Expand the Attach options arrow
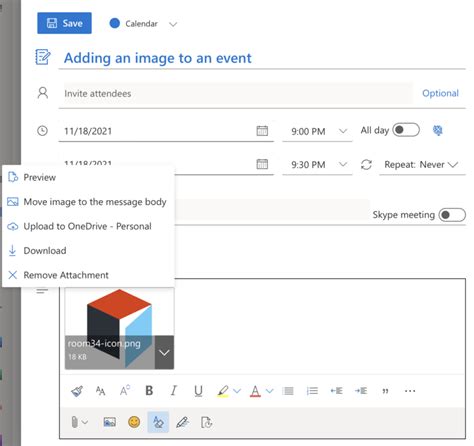Image resolution: width=474 pixels, height=446 pixels. [85, 422]
